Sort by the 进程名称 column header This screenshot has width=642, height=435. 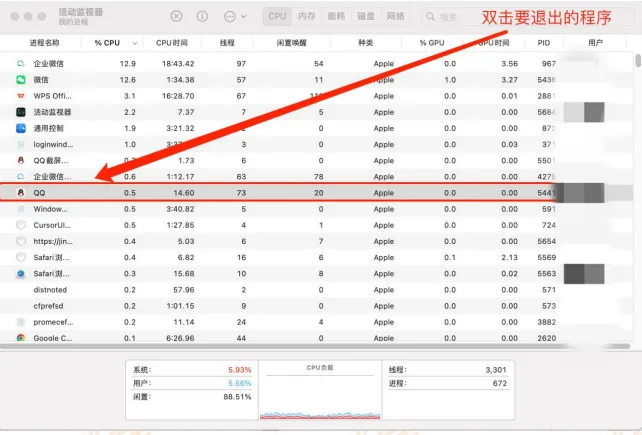[x=45, y=43]
